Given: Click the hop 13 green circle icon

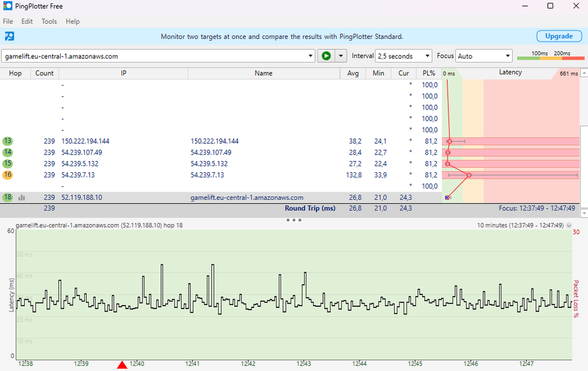Looking at the screenshot, I should point(8,142).
